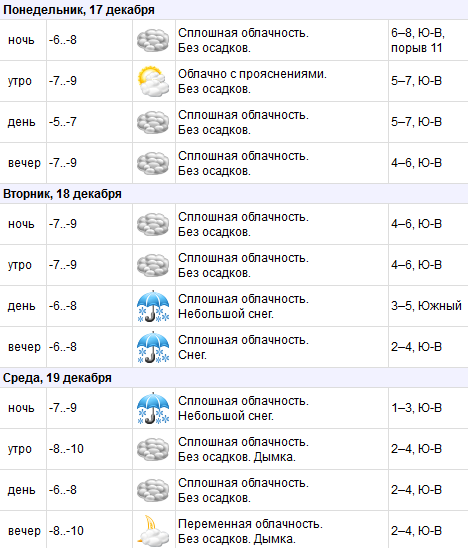This screenshot has width=468, height=548.
Task: Click the overcast cloud icon for Wednesday morning
Action: (x=153, y=449)
